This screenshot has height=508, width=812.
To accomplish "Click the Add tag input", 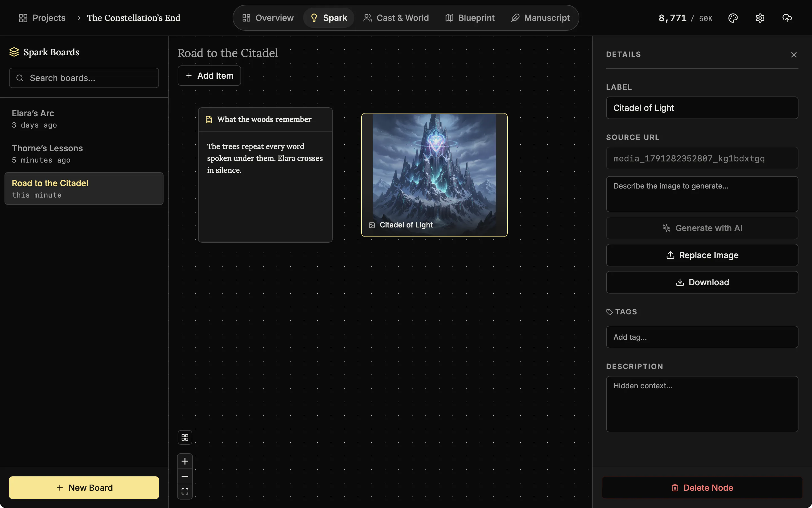I will click(x=702, y=337).
